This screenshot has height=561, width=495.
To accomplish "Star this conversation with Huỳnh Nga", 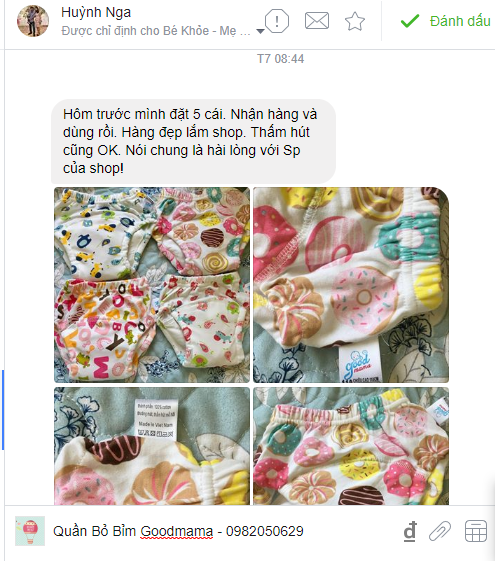I will (355, 21).
